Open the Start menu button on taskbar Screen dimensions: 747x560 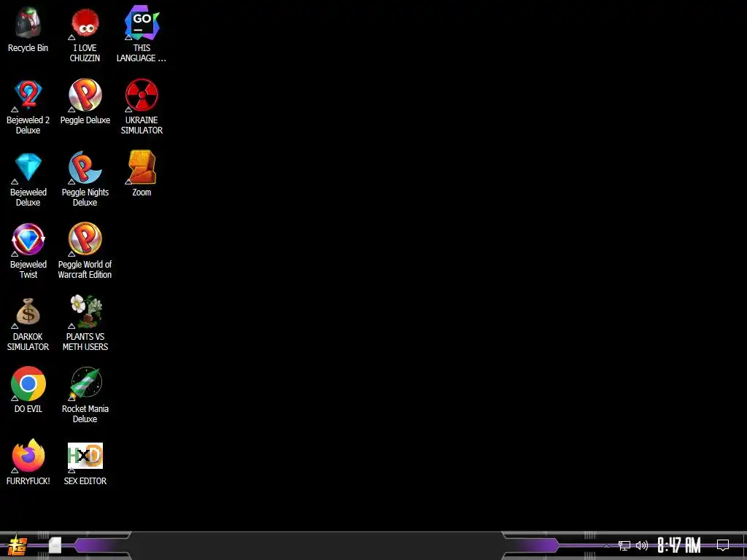click(18, 545)
